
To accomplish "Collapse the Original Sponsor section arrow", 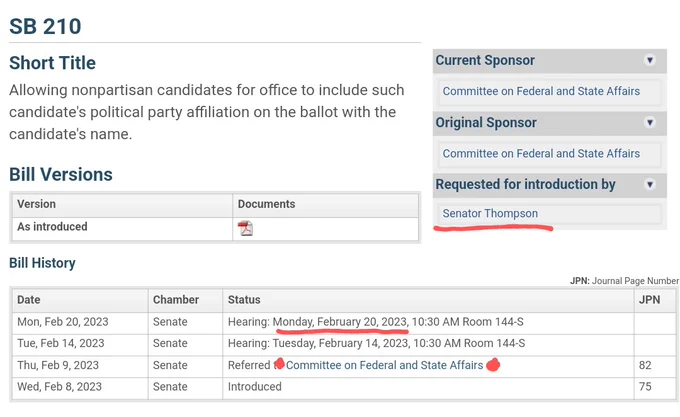I will (x=650, y=123).
